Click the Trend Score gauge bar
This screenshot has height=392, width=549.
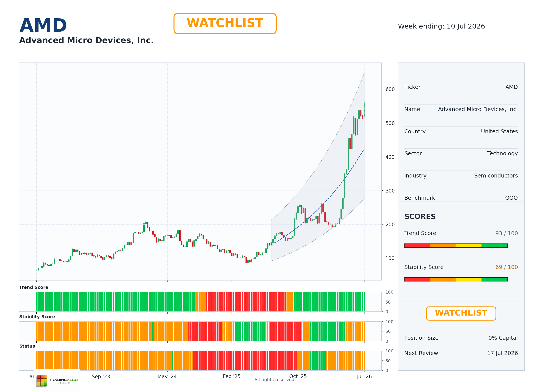[456, 245]
